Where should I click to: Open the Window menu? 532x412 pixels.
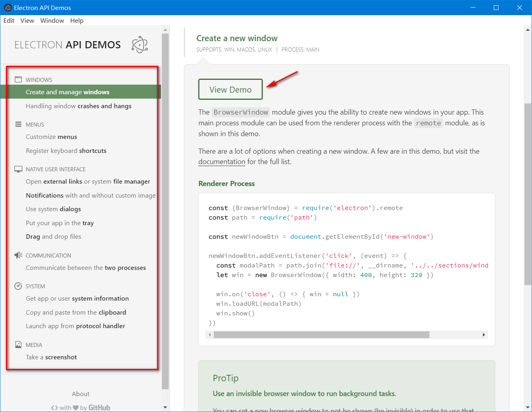52,20
